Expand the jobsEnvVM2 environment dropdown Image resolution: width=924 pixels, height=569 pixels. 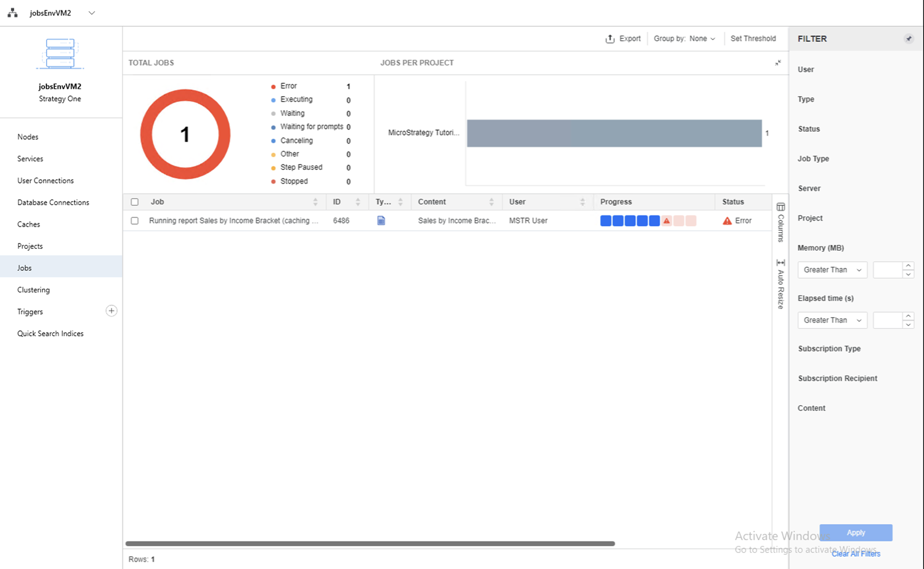tap(92, 13)
